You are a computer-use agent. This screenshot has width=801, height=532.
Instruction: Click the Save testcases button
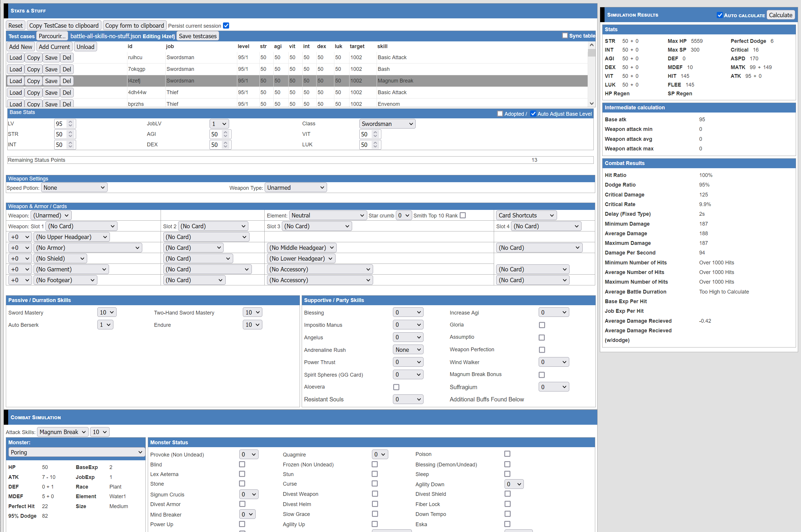[197, 36]
